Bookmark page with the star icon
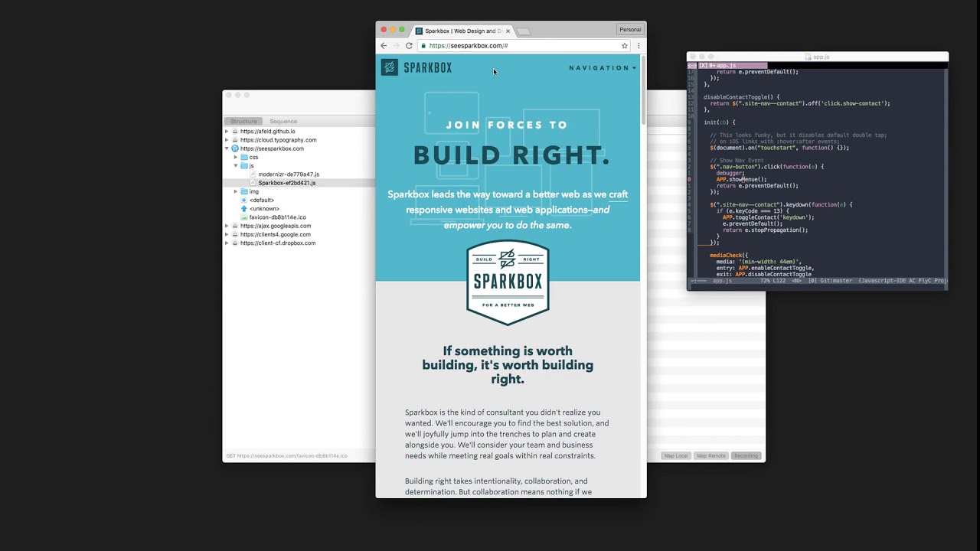 point(625,46)
